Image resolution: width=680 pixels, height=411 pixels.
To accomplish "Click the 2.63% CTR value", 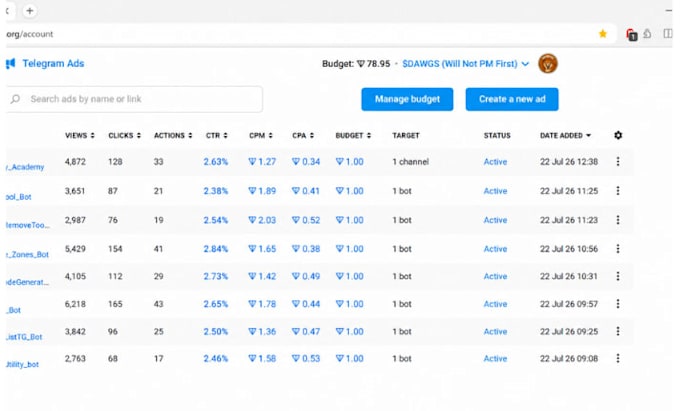I will [x=216, y=162].
